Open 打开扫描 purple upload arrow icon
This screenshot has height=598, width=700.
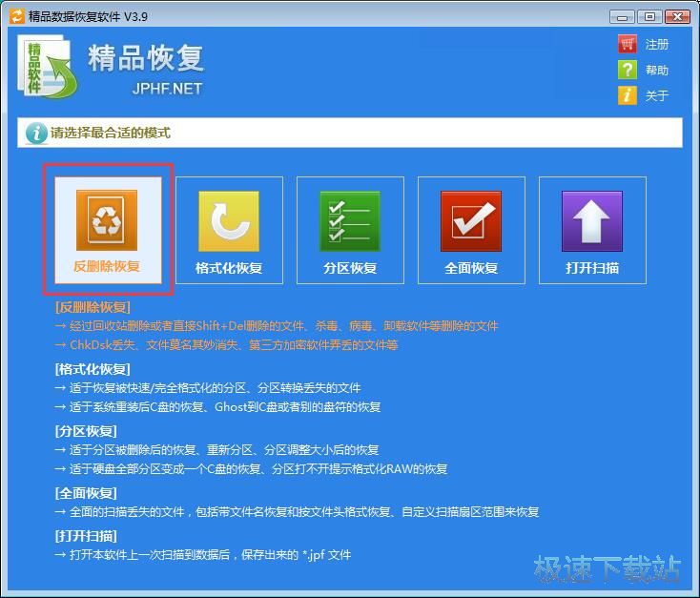(592, 221)
